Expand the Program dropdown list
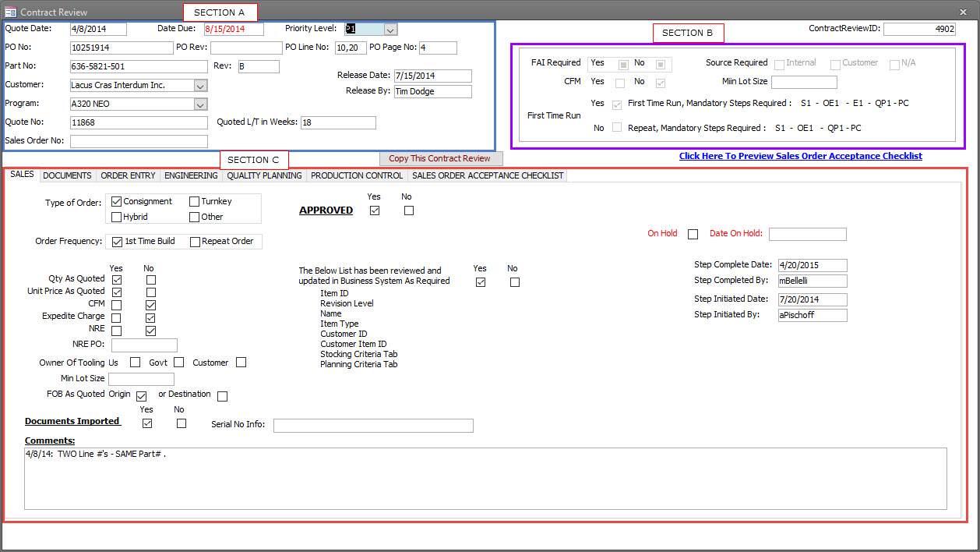 click(x=200, y=104)
